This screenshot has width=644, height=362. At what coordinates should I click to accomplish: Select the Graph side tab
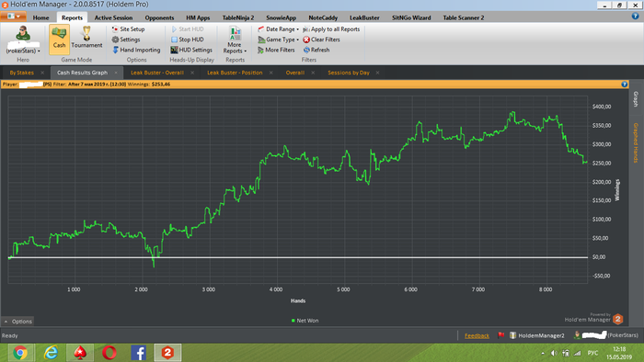point(636,99)
